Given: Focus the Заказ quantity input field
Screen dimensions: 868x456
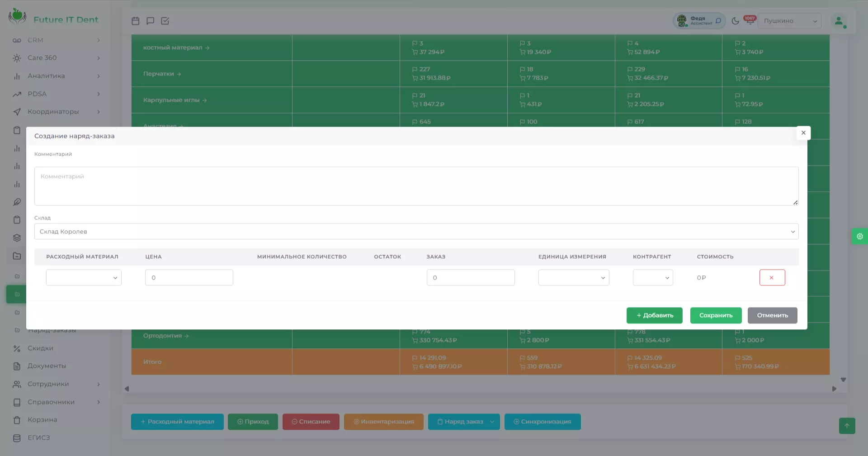Looking at the screenshot, I should pos(471,277).
